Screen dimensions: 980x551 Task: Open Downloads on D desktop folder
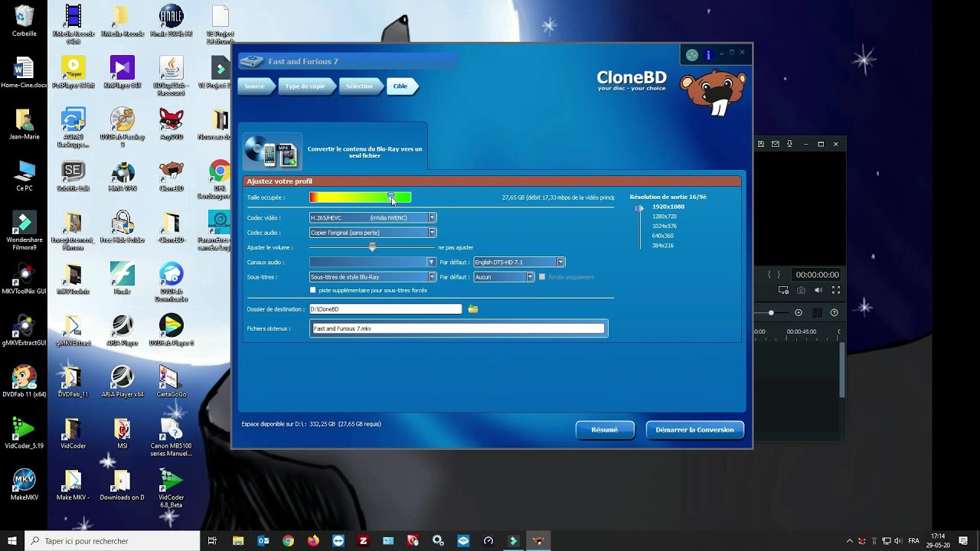click(x=122, y=485)
